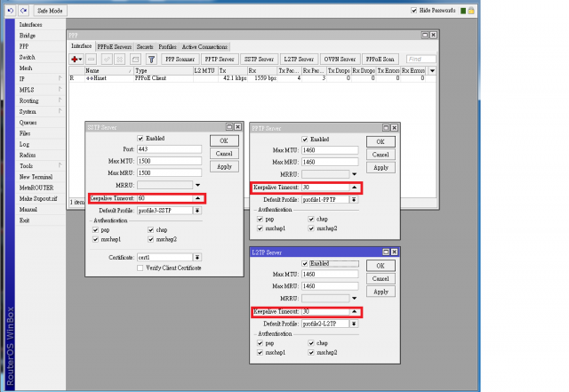Open New Terminal from the sidebar
Viewport: 569px width, 392px height.
click(36, 177)
